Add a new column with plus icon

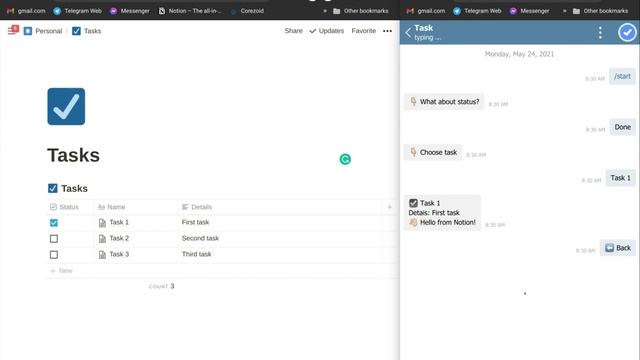click(389, 207)
